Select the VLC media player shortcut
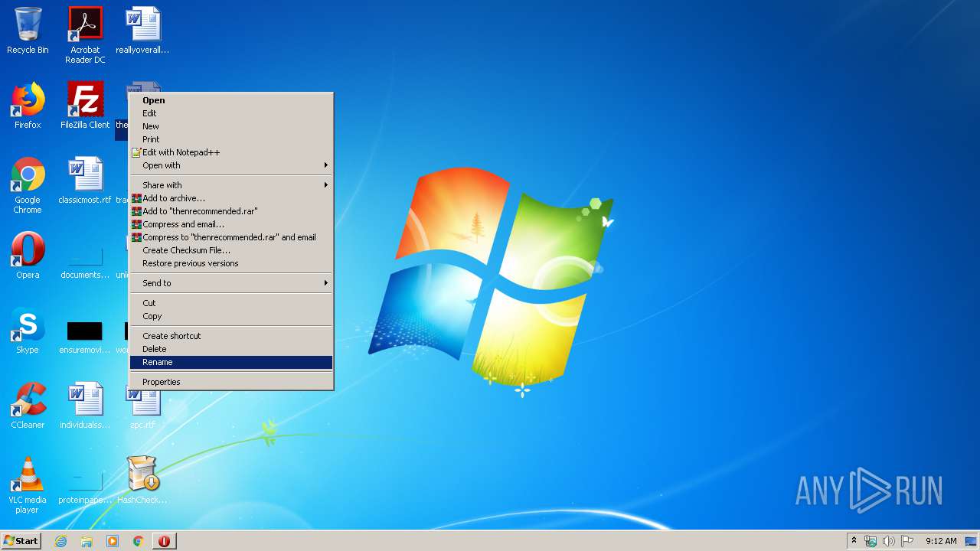The height and width of the screenshot is (551, 980). [28, 485]
